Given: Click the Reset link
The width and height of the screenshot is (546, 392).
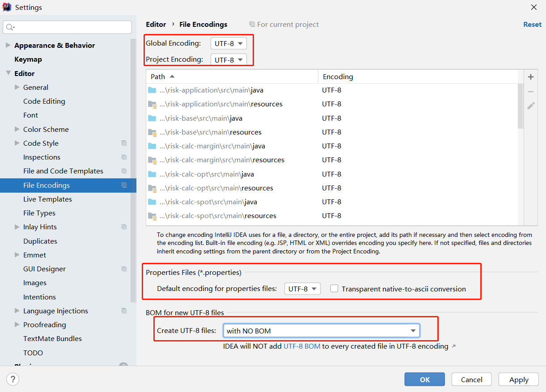Looking at the screenshot, I should 532,25.
